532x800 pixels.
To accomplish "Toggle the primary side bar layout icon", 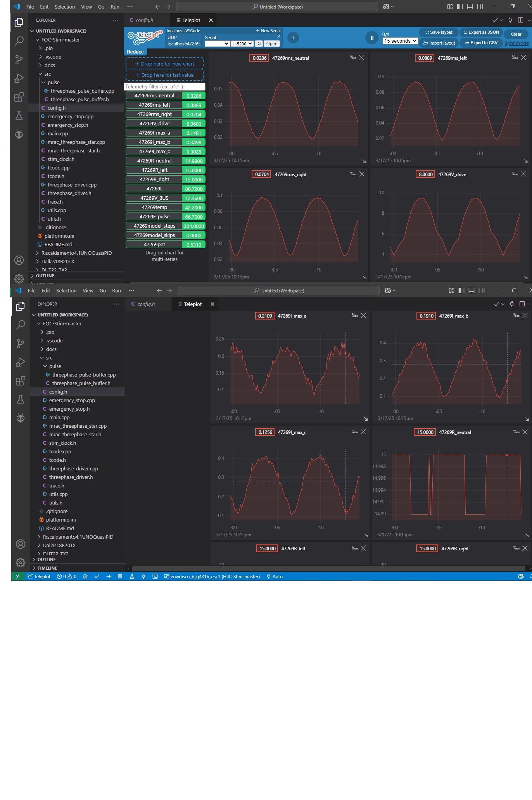I will tap(460, 7).
